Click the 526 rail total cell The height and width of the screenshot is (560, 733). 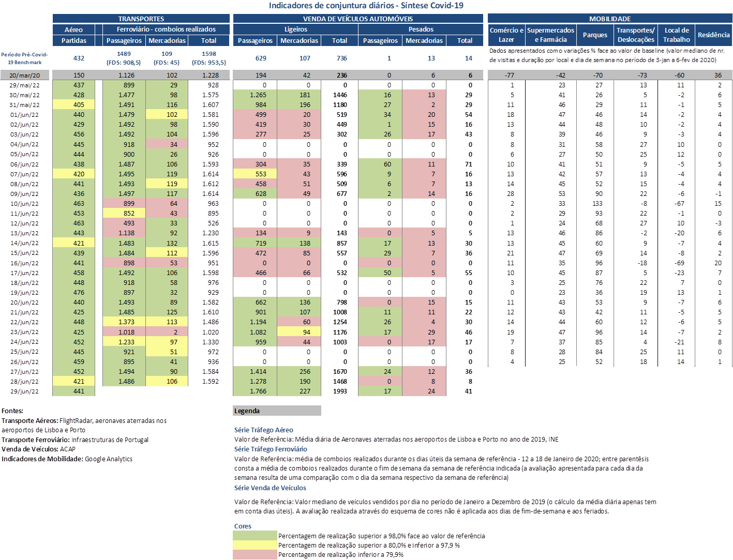[209, 223]
